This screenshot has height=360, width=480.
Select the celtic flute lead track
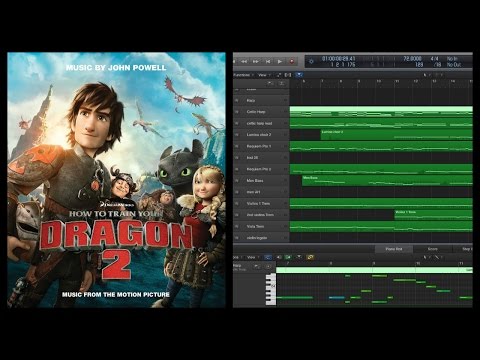[261, 123]
